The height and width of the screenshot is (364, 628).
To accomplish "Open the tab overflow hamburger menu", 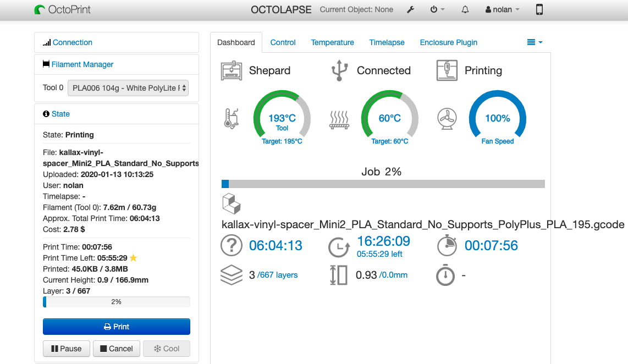I will click(x=533, y=42).
